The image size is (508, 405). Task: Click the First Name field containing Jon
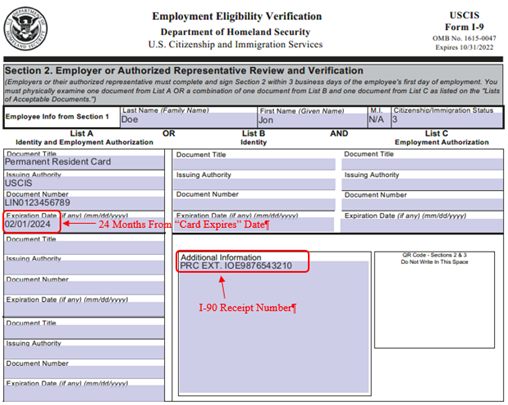click(x=312, y=120)
